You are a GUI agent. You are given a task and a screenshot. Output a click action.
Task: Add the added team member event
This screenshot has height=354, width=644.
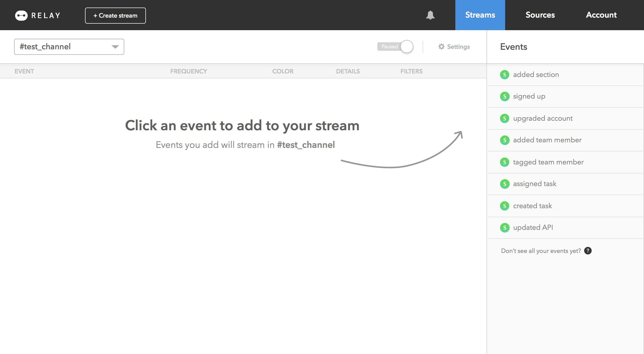[547, 140]
